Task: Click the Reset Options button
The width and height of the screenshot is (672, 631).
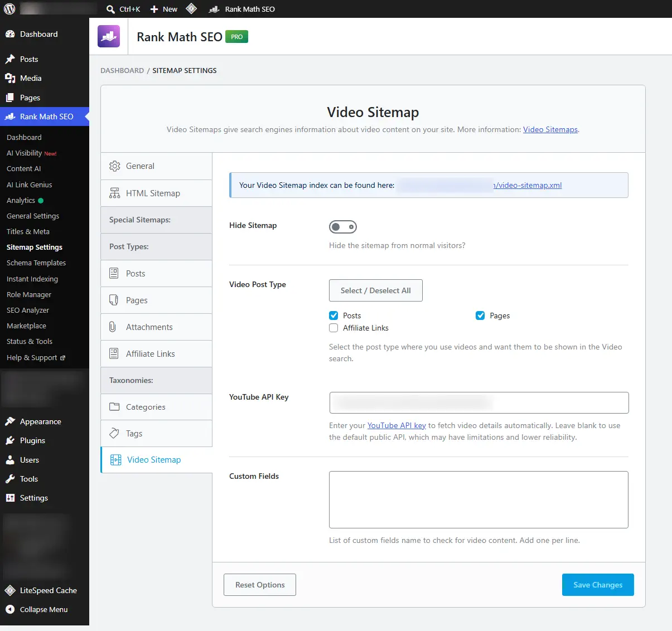Action: tap(260, 585)
